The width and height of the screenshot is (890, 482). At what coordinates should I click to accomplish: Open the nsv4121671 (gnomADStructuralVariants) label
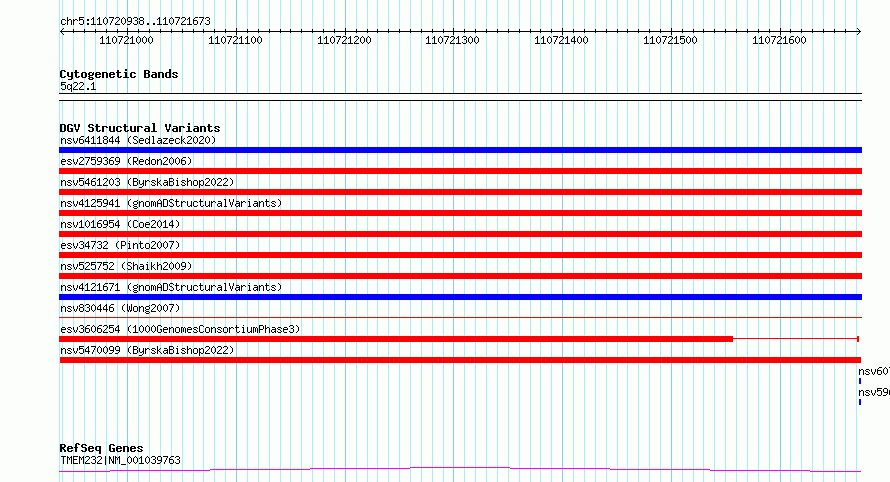[x=171, y=287]
